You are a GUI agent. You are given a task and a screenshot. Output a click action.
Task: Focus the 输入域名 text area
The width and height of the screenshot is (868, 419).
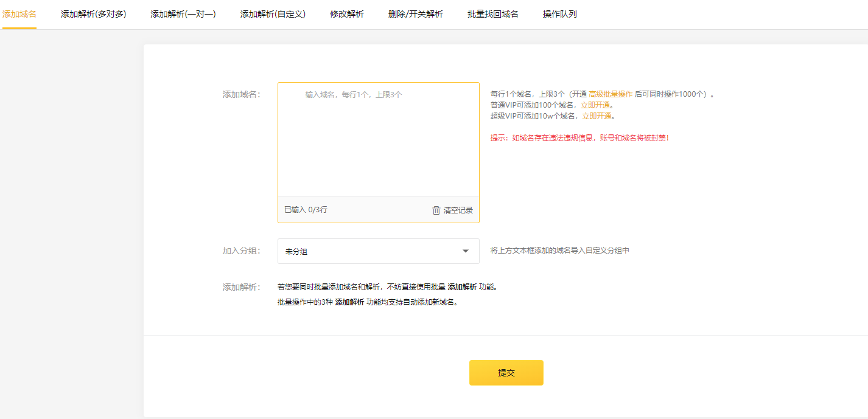coord(378,140)
